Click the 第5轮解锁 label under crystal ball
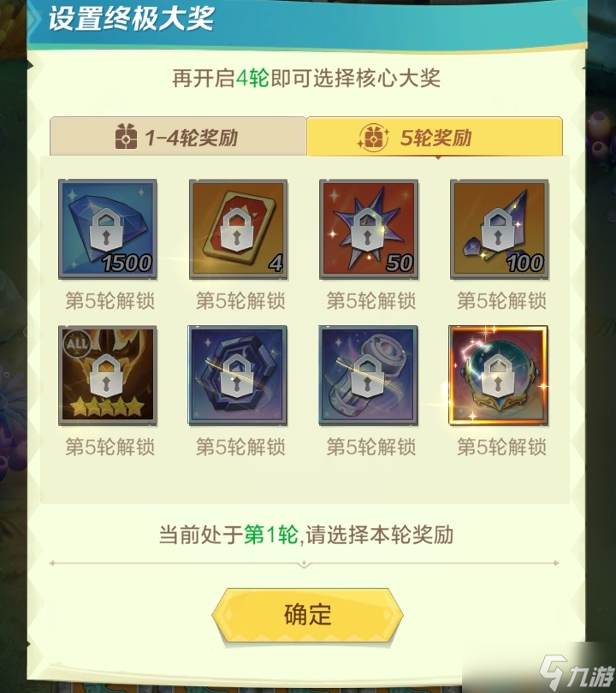 click(501, 447)
